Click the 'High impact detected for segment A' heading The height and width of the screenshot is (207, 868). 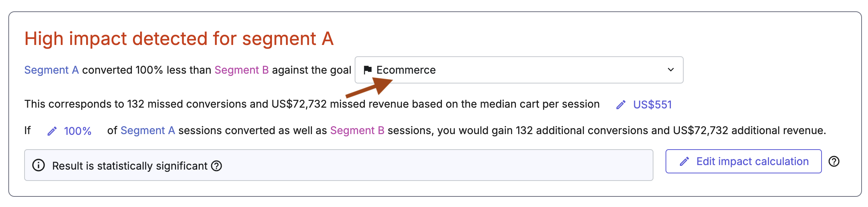coord(179,39)
